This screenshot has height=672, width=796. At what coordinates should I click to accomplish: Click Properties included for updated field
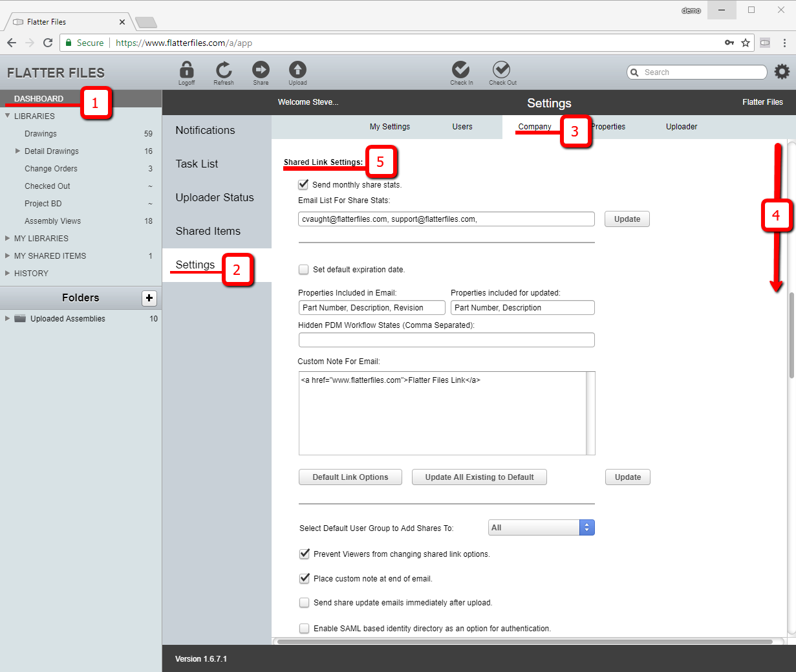pyautogui.click(x=522, y=308)
